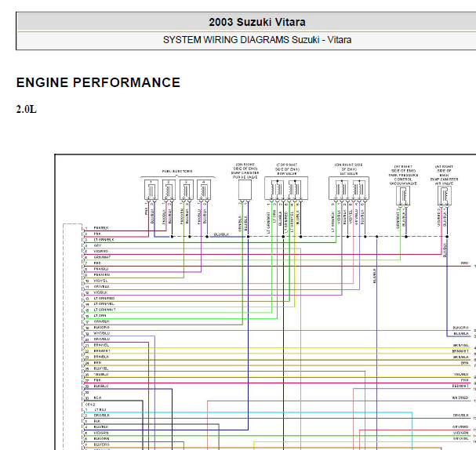Click the "FUEL INJECTORS" label

click(x=177, y=172)
